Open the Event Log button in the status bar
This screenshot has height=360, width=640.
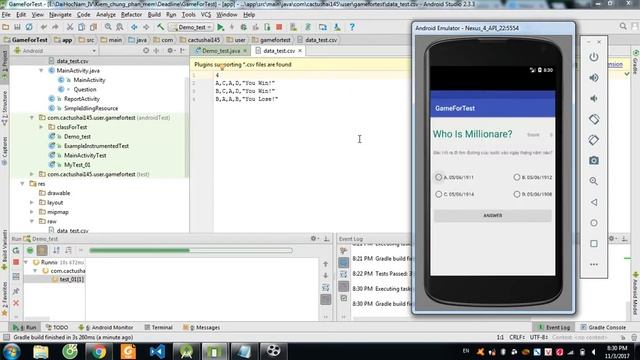coord(553,327)
